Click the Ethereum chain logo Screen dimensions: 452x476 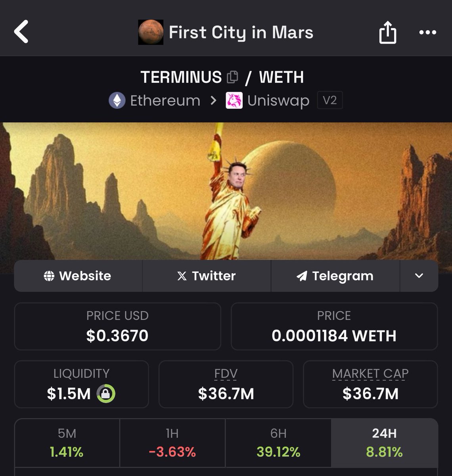pyautogui.click(x=117, y=100)
